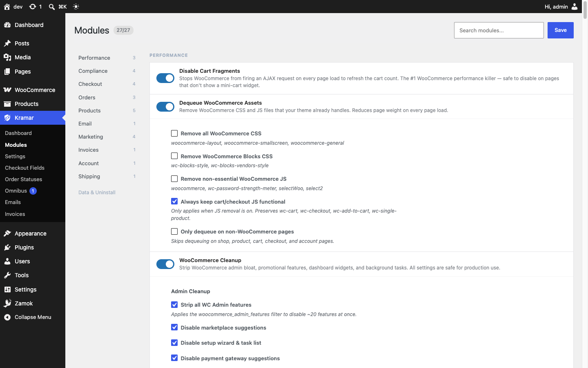The height and width of the screenshot is (368, 588).
Task: Select the Checkout module category
Action: click(x=107, y=84)
